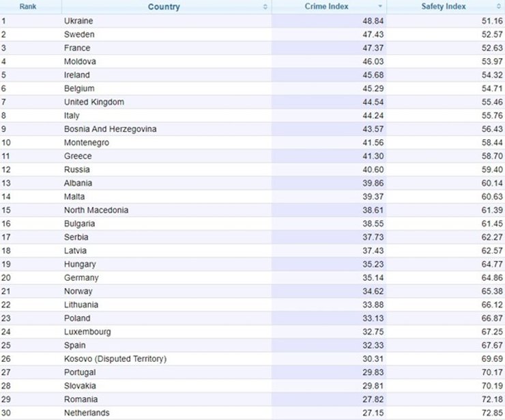Click the Country column header label

pyautogui.click(x=164, y=7)
